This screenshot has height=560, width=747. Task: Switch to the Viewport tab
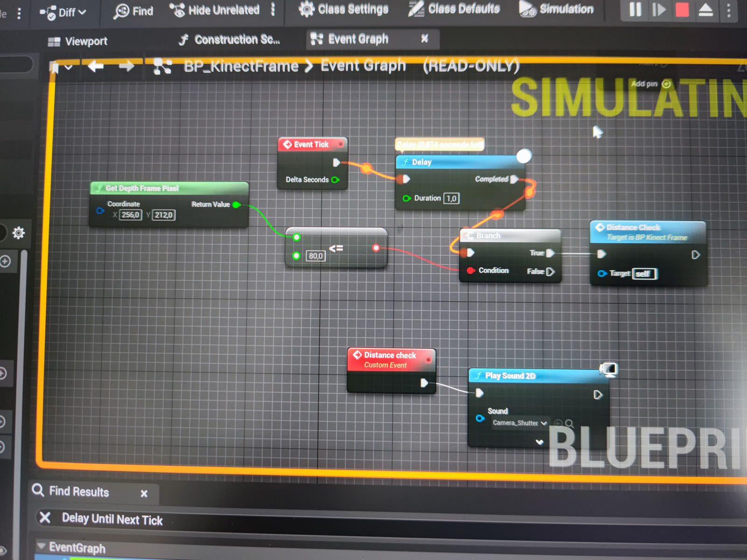(x=78, y=42)
